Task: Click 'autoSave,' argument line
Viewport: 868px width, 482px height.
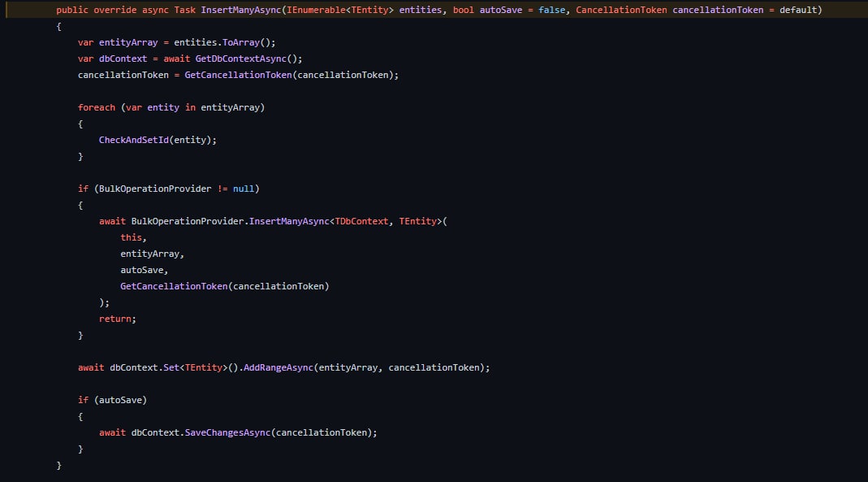Action: click(x=145, y=271)
